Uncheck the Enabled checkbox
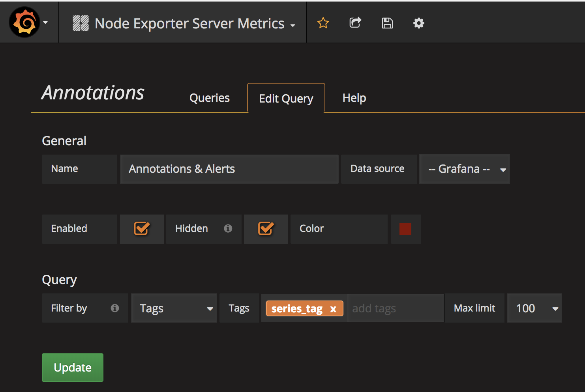This screenshot has width=585, height=392. click(142, 229)
